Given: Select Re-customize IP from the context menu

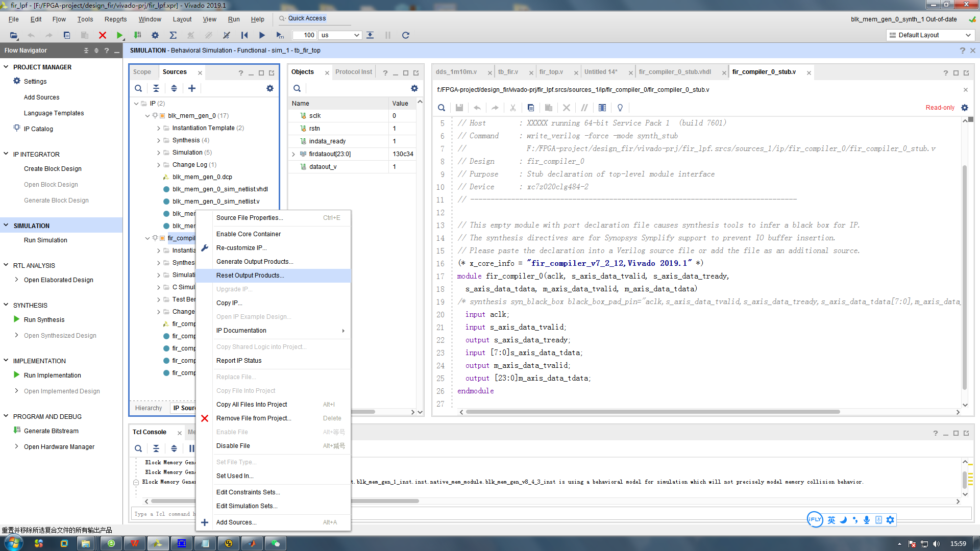Looking at the screenshot, I should 241,247.
